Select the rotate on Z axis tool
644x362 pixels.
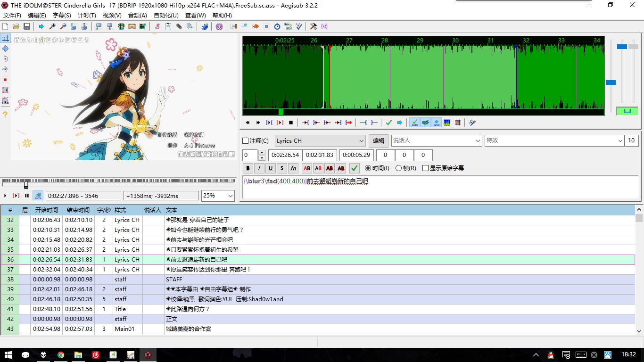5,59
